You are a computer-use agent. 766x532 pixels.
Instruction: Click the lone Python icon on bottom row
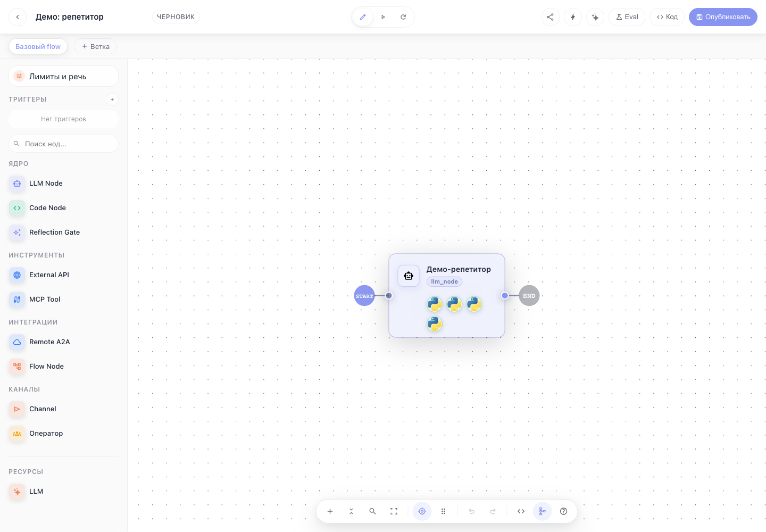[x=435, y=323]
